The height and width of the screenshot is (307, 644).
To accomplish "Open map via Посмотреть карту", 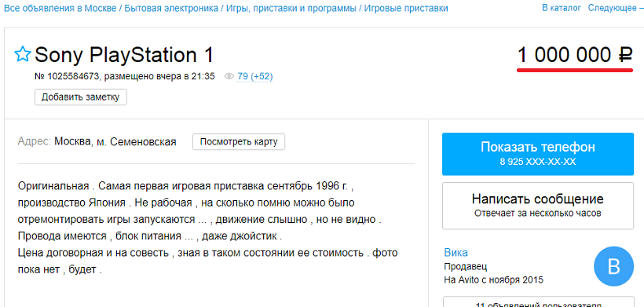I will tap(239, 142).
